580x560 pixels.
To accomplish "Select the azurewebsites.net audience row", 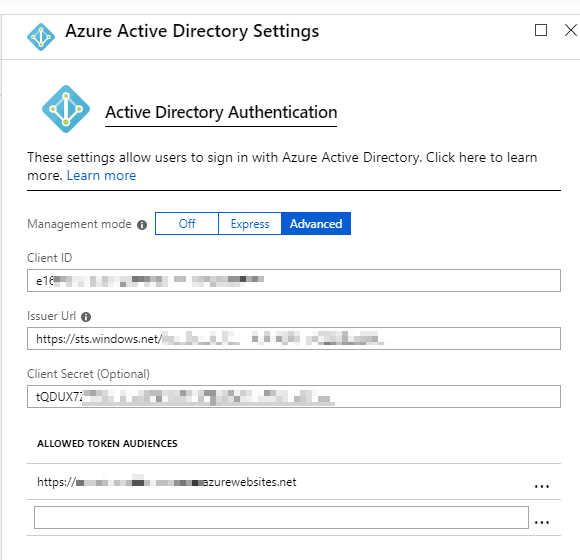I will (x=294, y=482).
